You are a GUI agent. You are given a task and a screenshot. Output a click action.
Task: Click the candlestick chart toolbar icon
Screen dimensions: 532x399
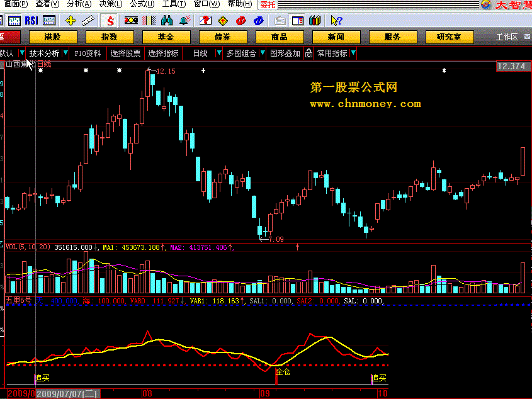pos(14,21)
